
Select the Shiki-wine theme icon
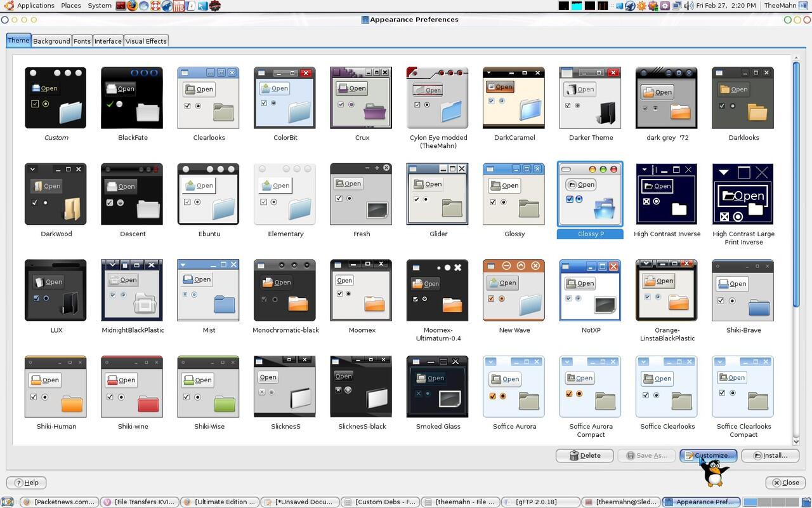point(133,387)
